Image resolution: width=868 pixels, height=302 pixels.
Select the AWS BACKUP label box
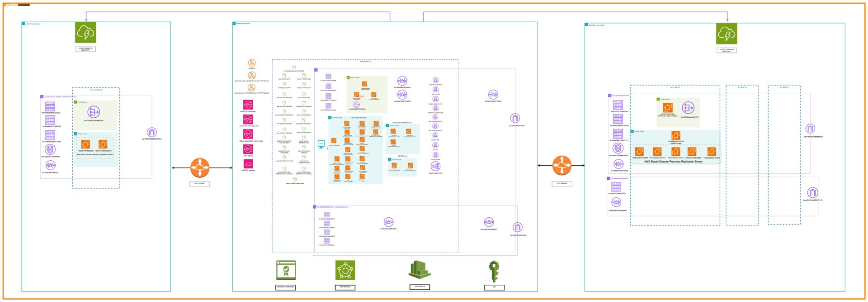click(x=345, y=287)
